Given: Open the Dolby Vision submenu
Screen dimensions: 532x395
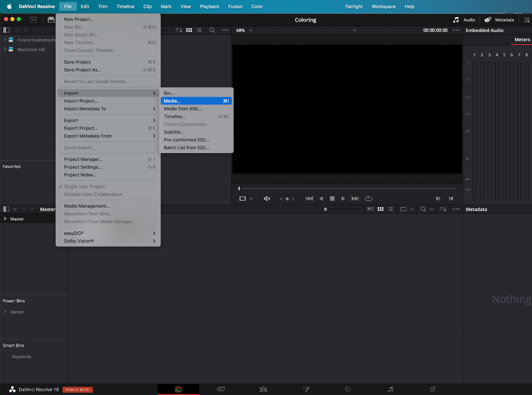Looking at the screenshot, I should pyautogui.click(x=108, y=241).
